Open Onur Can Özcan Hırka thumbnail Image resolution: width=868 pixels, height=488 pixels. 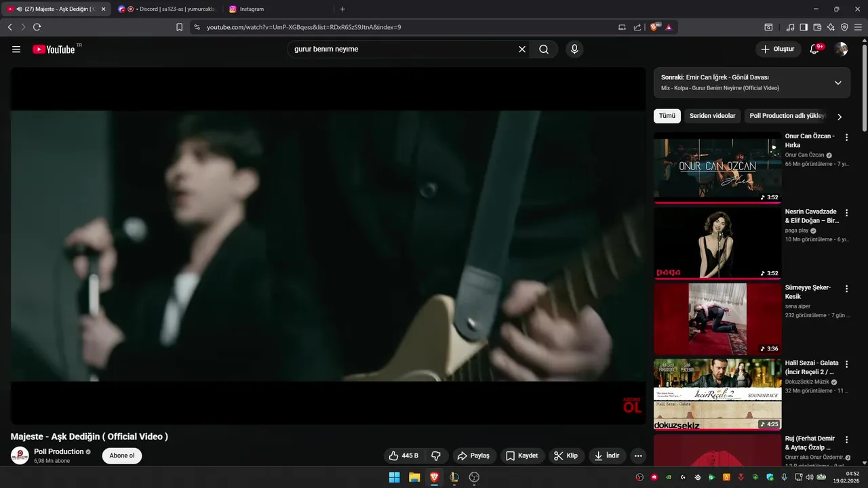[x=717, y=167]
